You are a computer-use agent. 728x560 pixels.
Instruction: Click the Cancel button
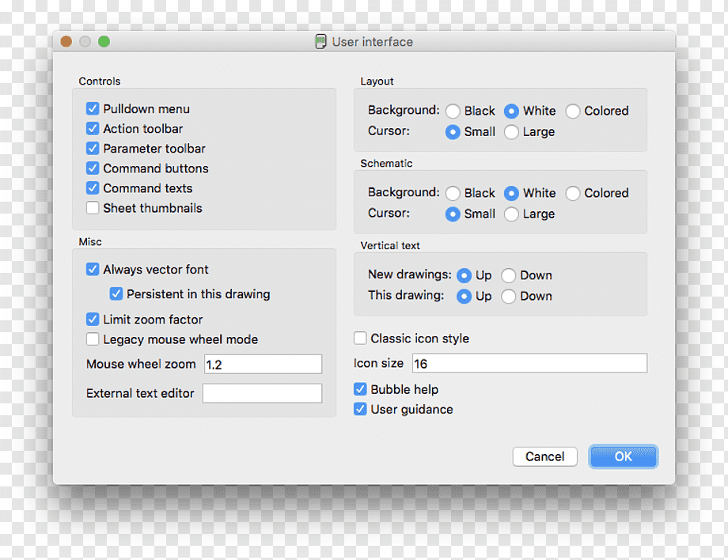pyautogui.click(x=544, y=456)
